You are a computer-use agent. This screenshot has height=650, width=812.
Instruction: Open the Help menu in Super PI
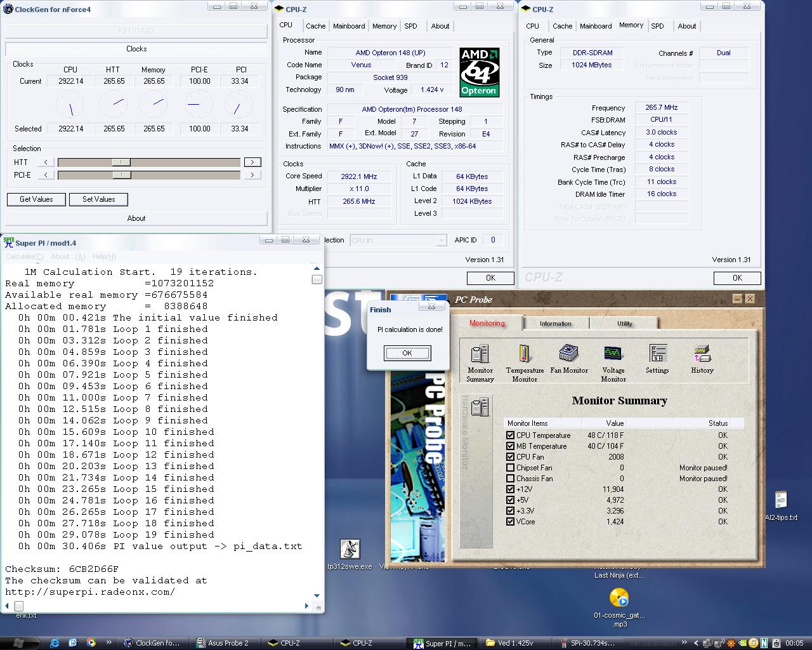(x=104, y=256)
